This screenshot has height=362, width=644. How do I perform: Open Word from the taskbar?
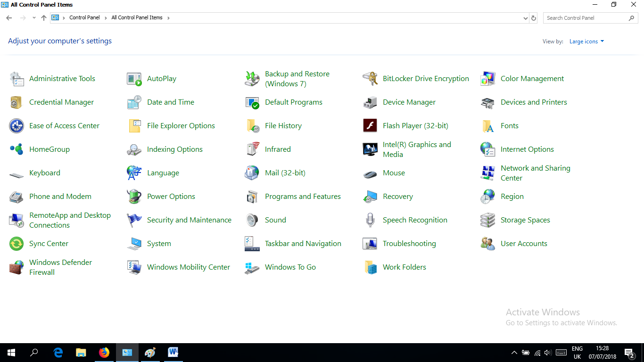pos(173,353)
